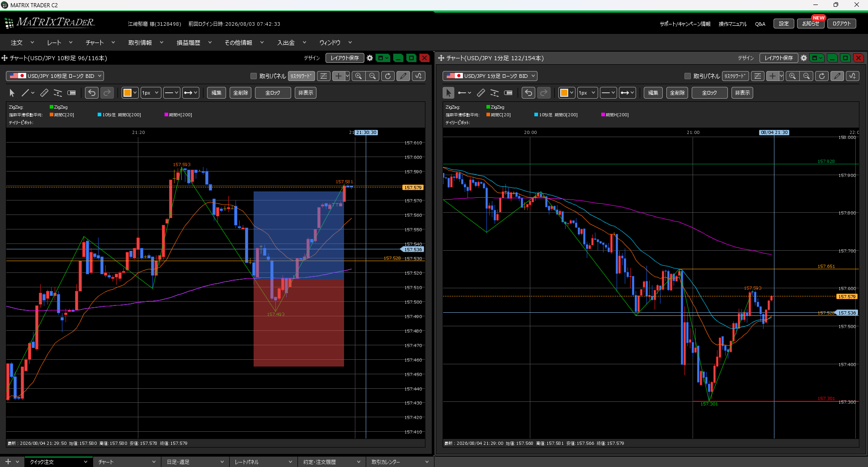868x467 pixels.
Task: Enable 取引パネル checkbox in 10秒足 chart
Action: point(254,76)
